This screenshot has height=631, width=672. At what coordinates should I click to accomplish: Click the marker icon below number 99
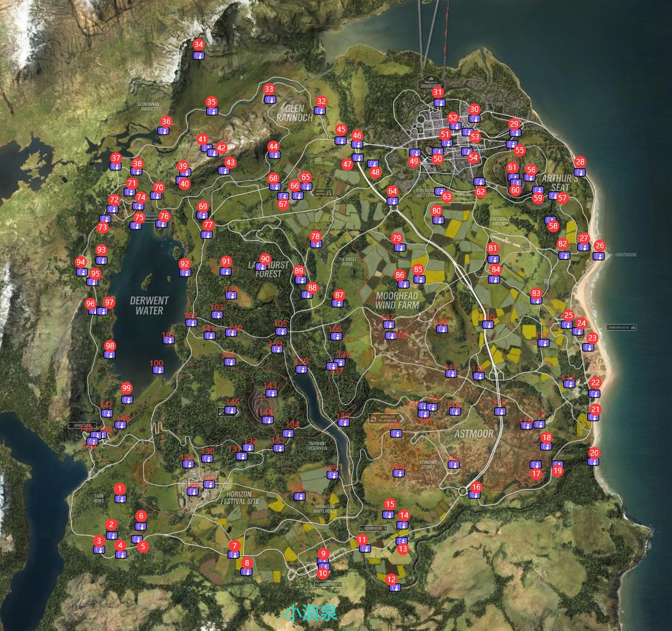(127, 399)
